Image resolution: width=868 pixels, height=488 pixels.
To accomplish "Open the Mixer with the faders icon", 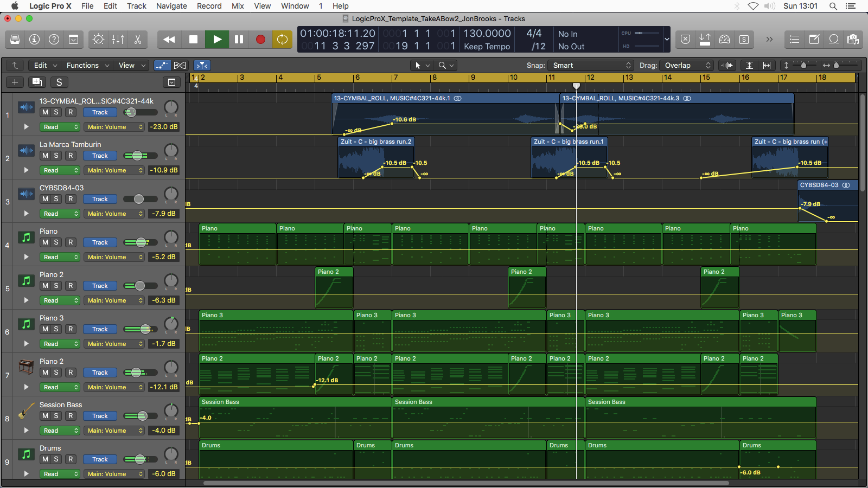I will coord(118,39).
